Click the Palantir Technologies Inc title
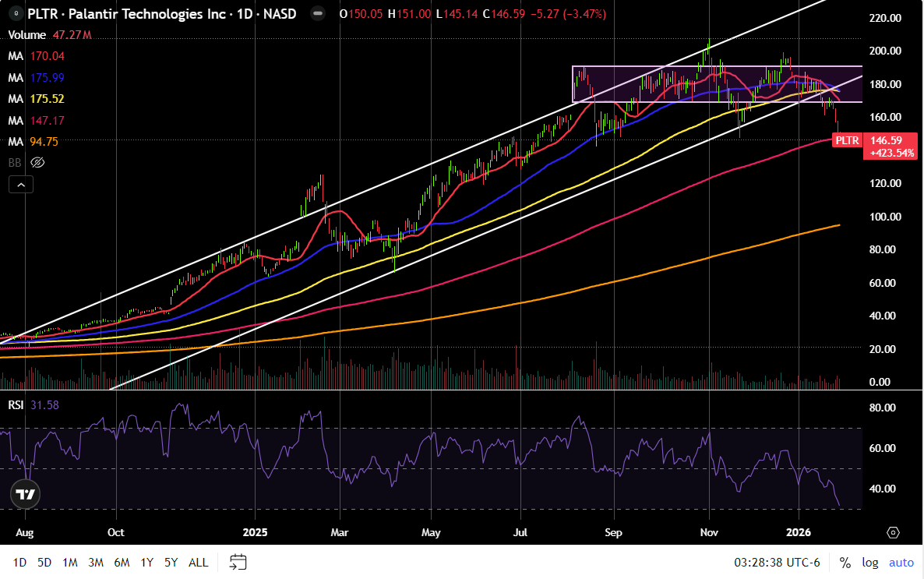Viewport: 924px width, 579px height. coord(147,13)
